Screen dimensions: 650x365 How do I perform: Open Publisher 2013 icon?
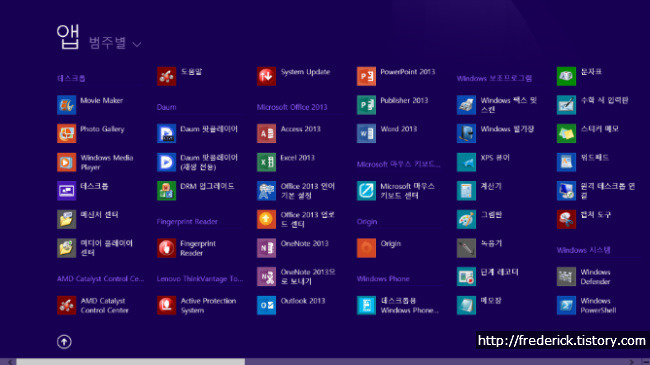[366, 105]
